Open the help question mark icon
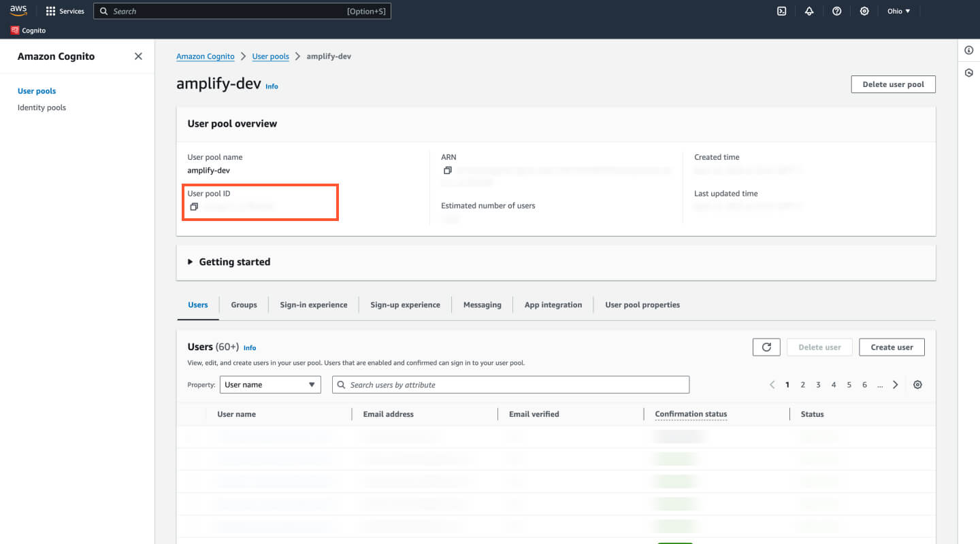The height and width of the screenshot is (544, 980). tap(837, 11)
